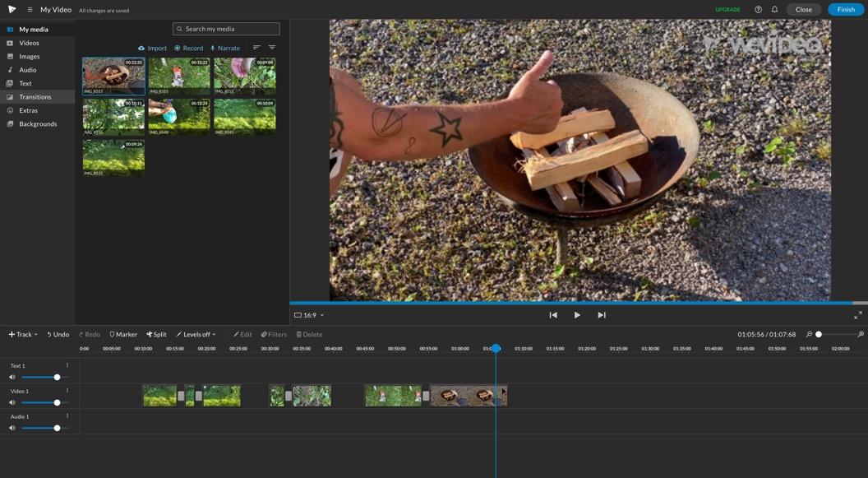The image size is (868, 478).
Task: Select the firewood bowl clip on the timeline
Action: (x=469, y=396)
